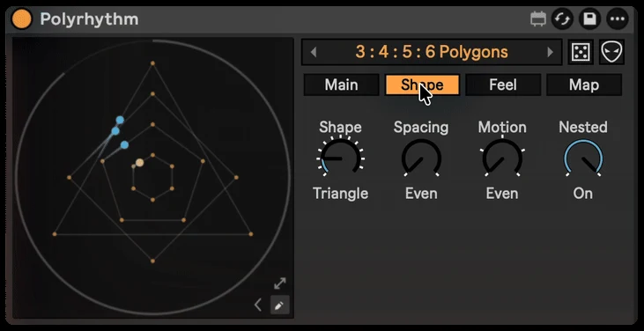Open the three-dot more options menu

point(618,19)
